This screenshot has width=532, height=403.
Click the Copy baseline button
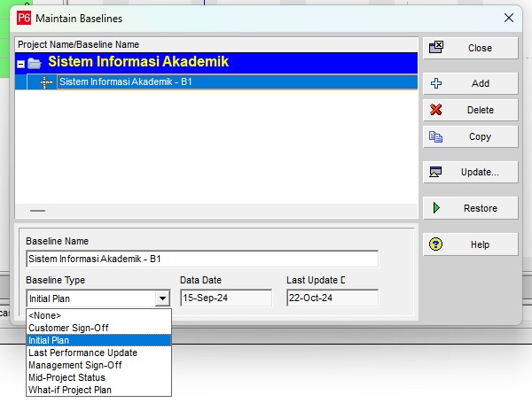[x=470, y=136]
